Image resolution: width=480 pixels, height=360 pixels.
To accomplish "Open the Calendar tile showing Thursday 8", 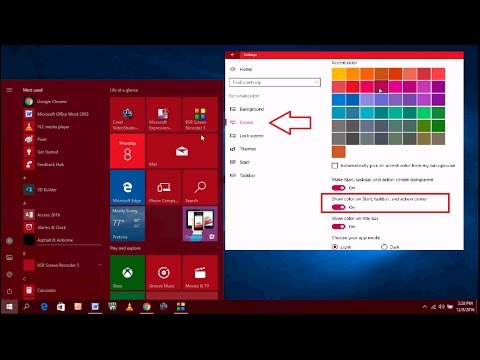I will [x=127, y=151].
